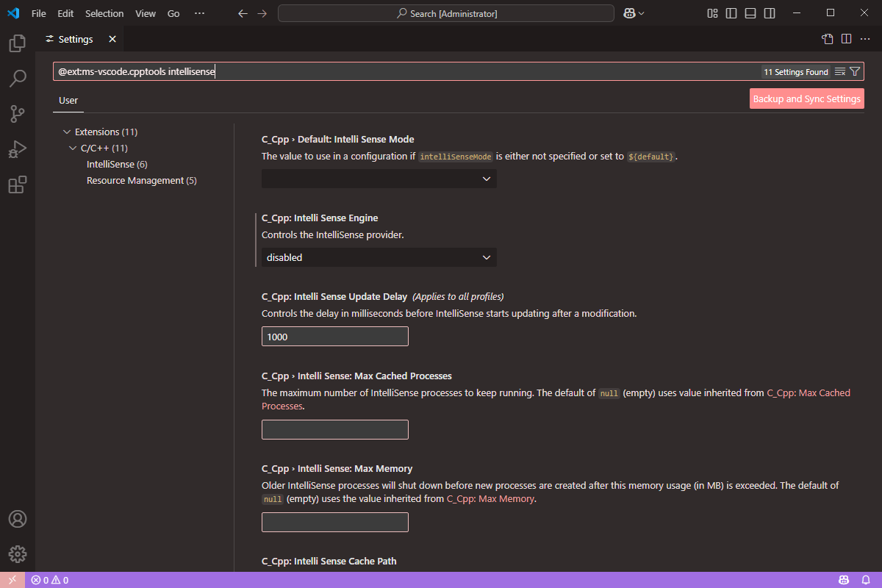Screen dimensions: 882x588
Task: Split the editor to the right
Action: pos(846,39)
